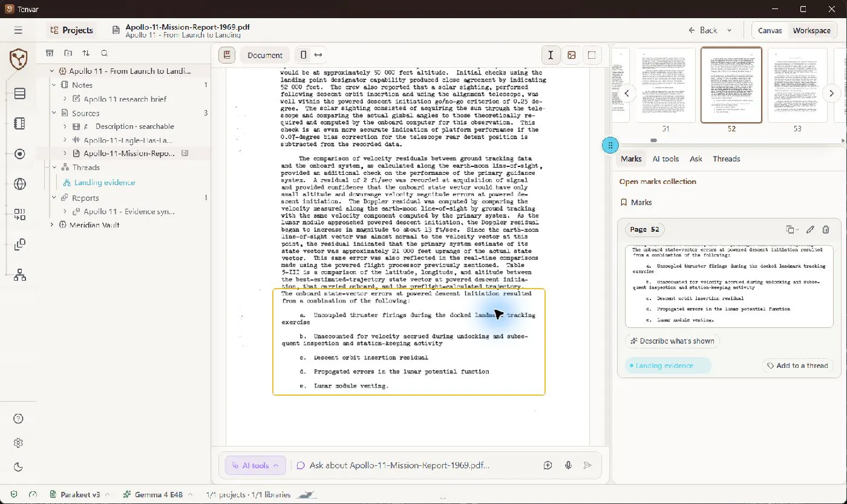Click Describe what's shown
The width and height of the screenshot is (847, 504).
point(672,341)
